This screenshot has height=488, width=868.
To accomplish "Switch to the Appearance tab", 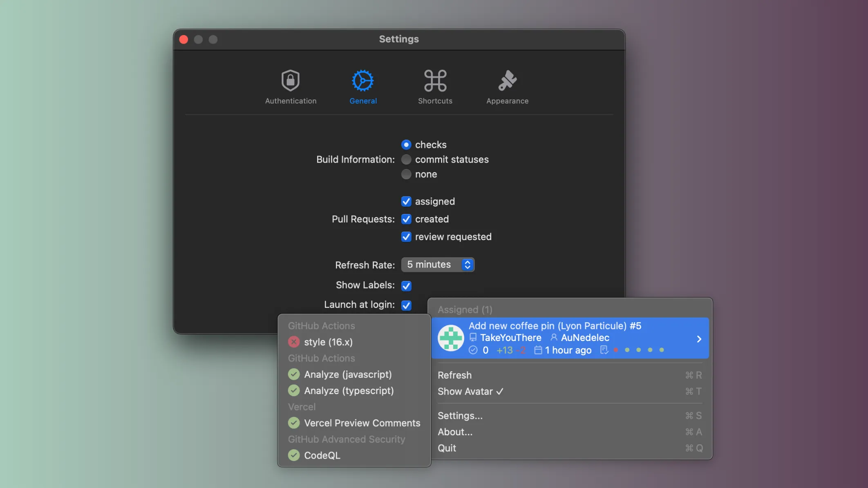I will (x=507, y=80).
